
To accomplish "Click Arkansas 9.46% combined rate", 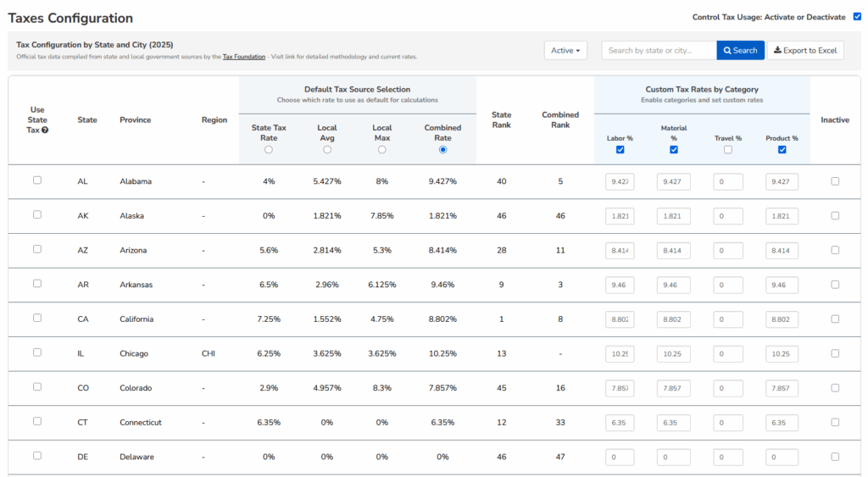I will pyautogui.click(x=442, y=285).
